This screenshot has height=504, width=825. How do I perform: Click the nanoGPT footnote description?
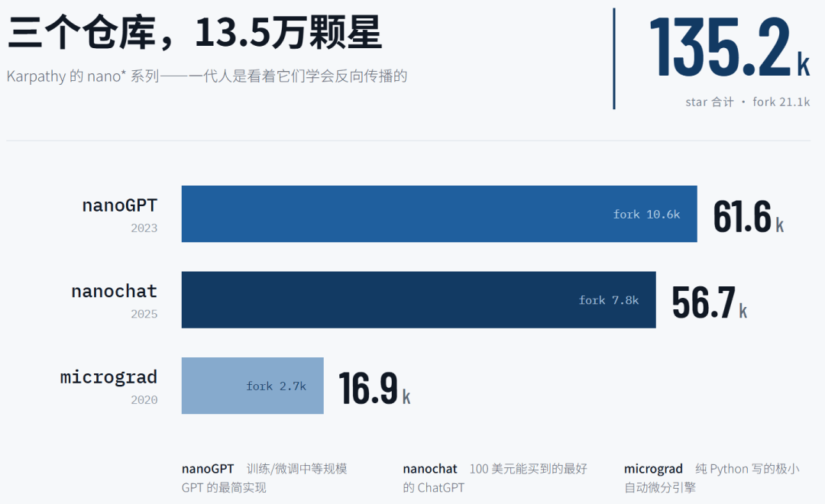point(264,478)
